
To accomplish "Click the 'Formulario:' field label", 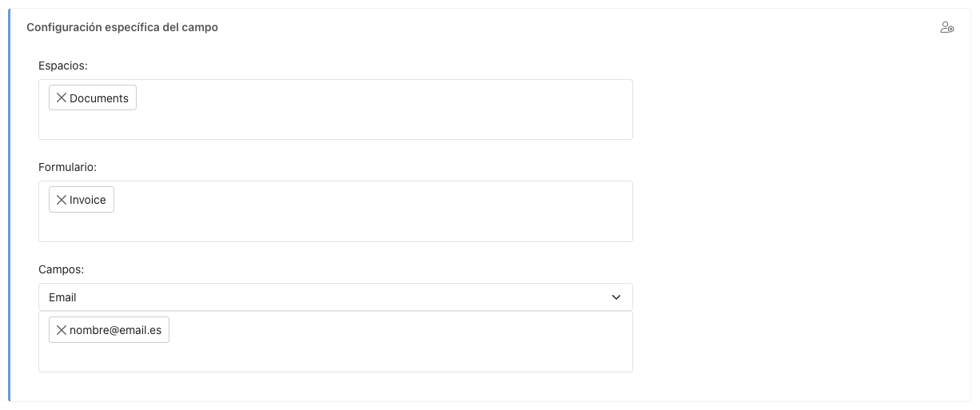I will (x=67, y=167).
